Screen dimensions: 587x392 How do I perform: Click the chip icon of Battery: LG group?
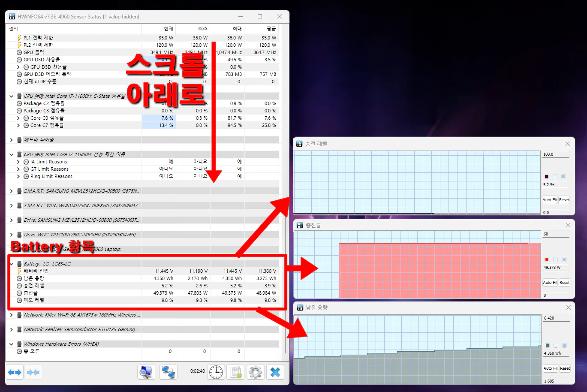point(19,264)
